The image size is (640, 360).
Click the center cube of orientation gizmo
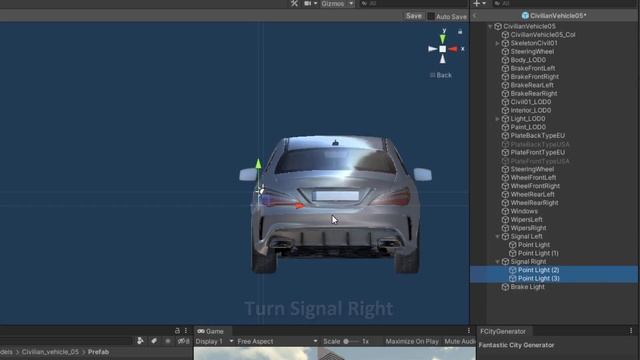point(443,49)
